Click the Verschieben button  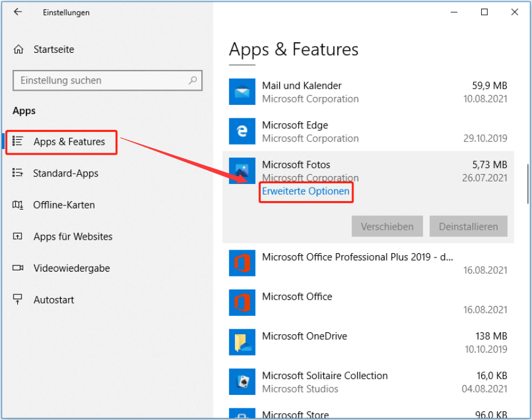click(387, 226)
